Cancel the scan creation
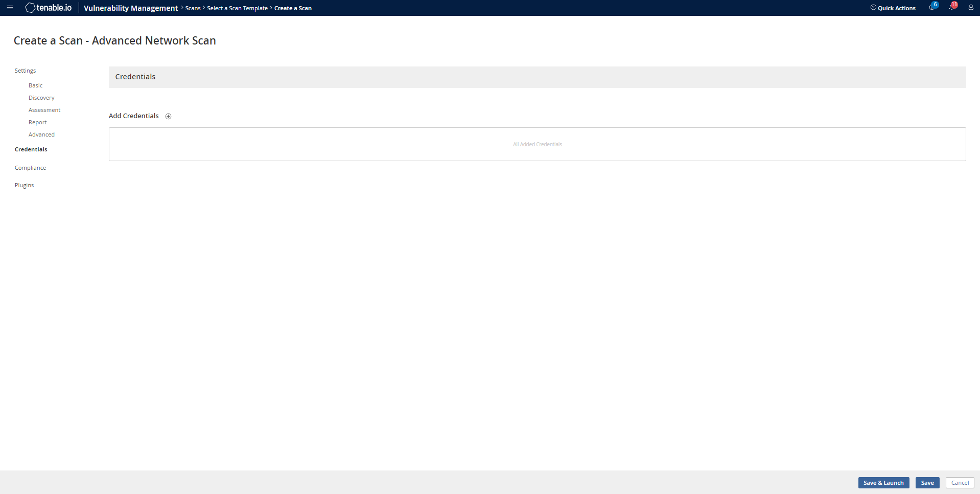This screenshot has width=980, height=494. point(960,483)
